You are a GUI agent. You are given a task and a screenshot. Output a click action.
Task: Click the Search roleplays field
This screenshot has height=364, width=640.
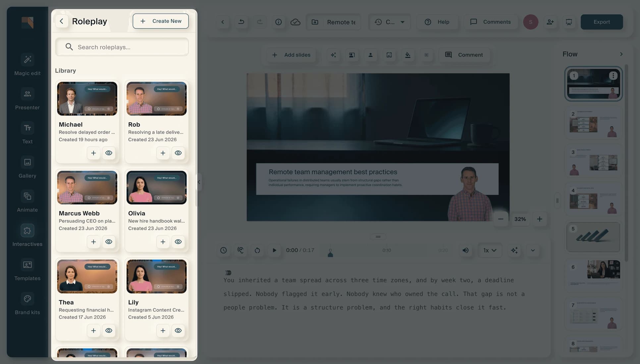pos(122,47)
